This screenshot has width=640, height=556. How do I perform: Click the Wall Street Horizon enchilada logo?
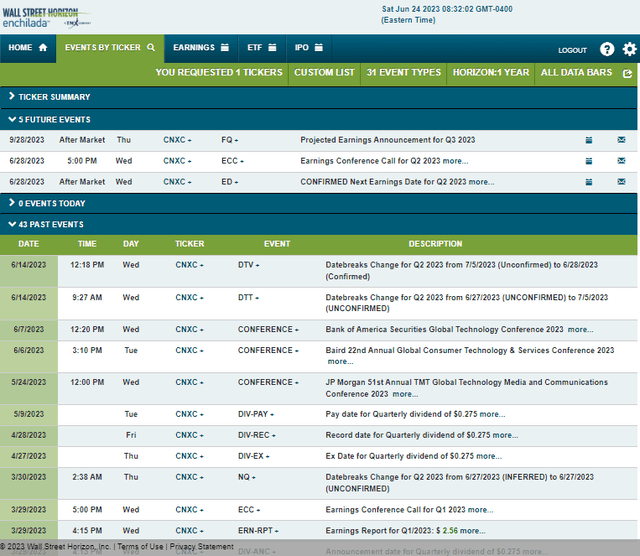click(46, 18)
